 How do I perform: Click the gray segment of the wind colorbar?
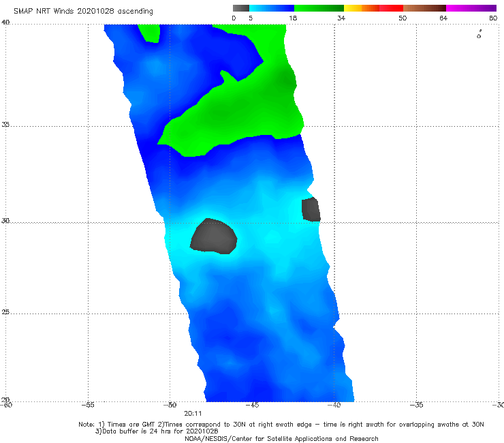[x=241, y=8]
